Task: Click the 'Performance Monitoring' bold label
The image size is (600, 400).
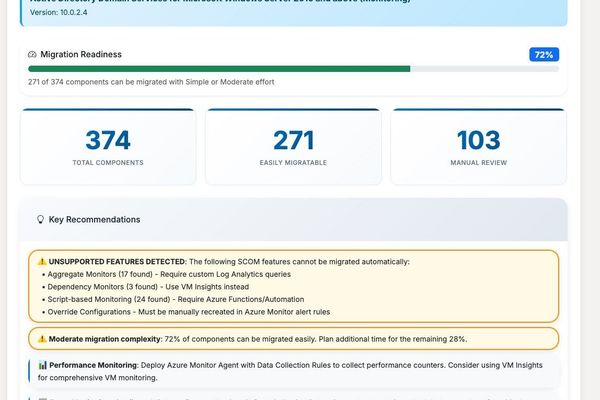Action: tap(93, 365)
